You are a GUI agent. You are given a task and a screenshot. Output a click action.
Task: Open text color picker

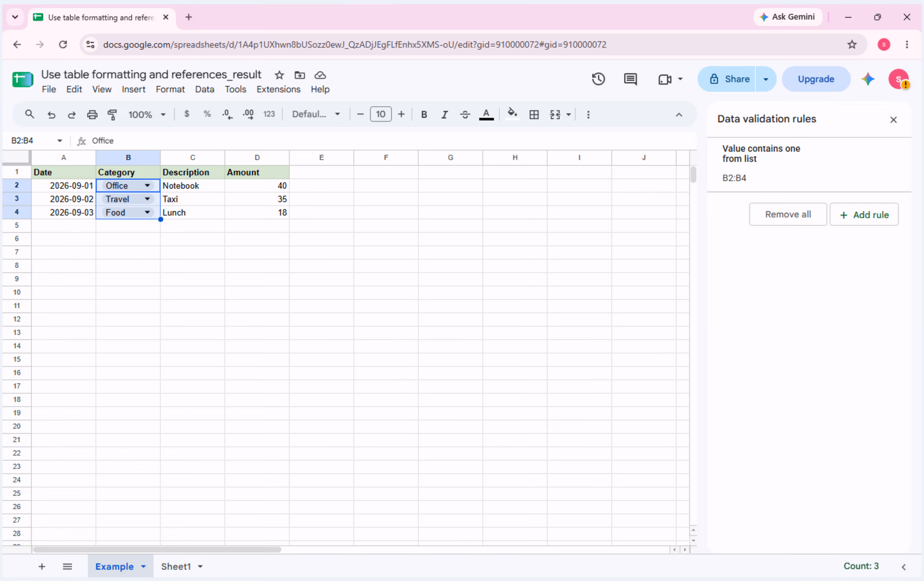(486, 114)
